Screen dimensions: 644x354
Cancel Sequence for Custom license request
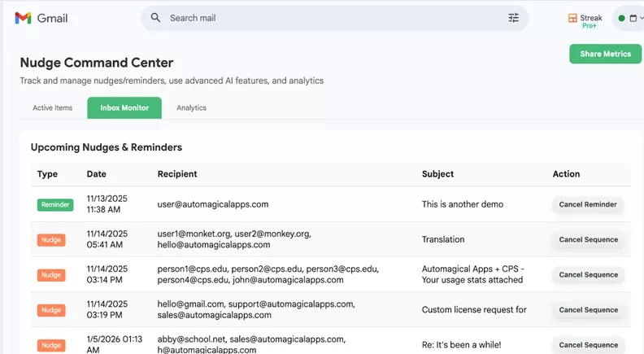[588, 310]
